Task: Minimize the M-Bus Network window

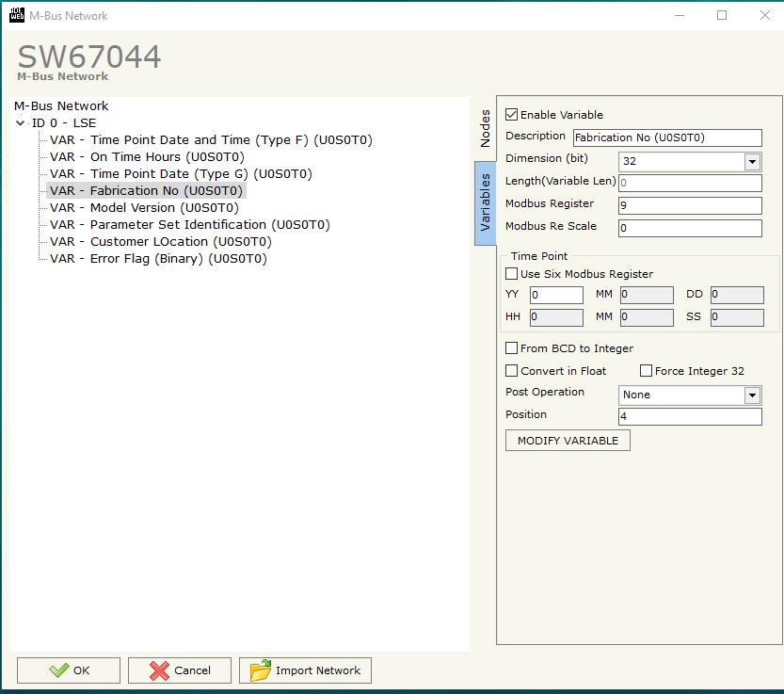Action: pyautogui.click(x=679, y=15)
